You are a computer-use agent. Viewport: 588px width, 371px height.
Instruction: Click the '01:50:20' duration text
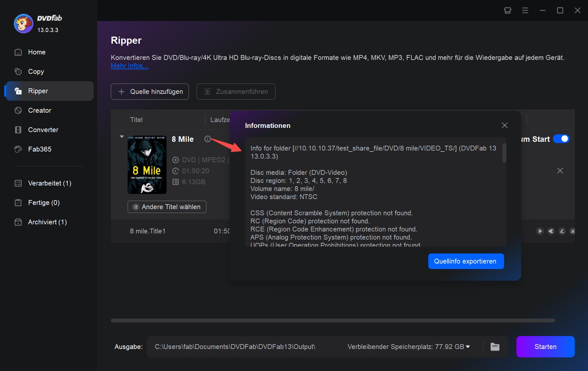[196, 171]
